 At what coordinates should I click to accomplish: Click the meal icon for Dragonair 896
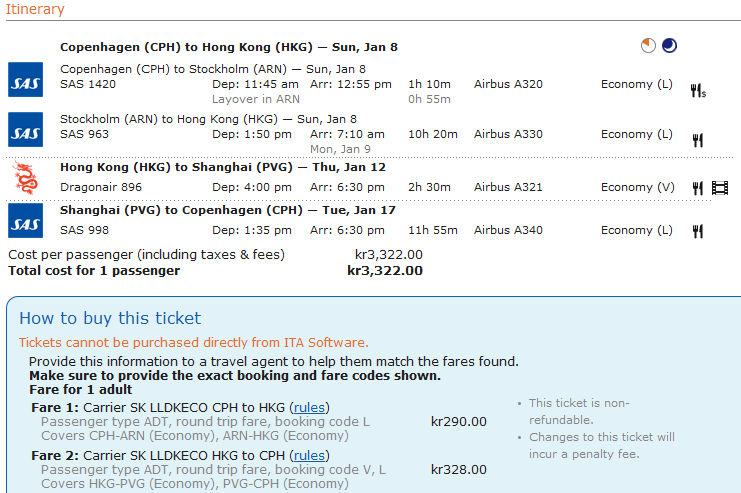click(x=698, y=187)
